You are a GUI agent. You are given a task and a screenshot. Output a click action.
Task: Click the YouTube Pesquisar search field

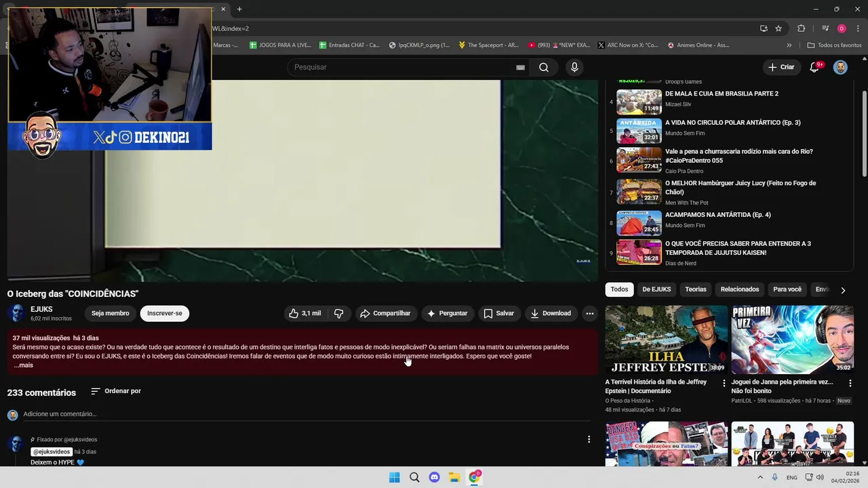point(400,67)
